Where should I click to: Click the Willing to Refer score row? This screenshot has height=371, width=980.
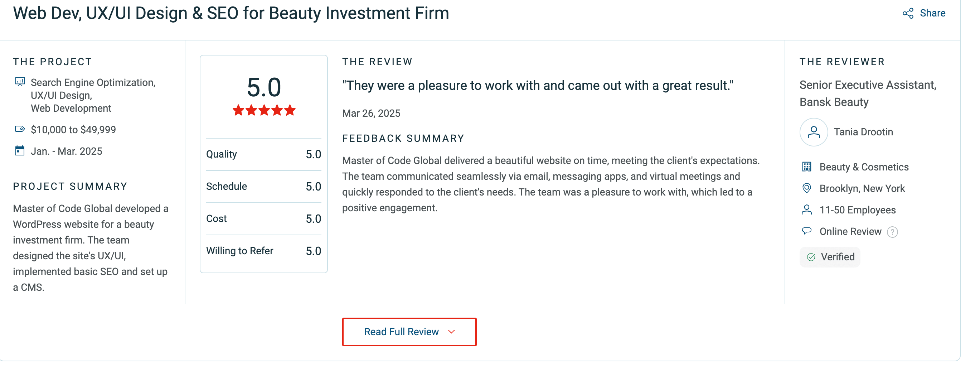click(x=263, y=251)
